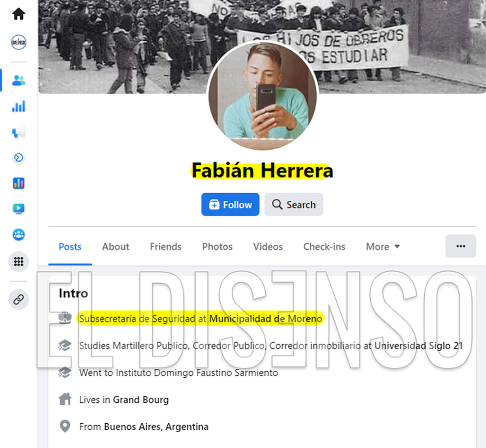Open the people icon in sidebar
Viewport: 486px width, 448px height.
[19, 80]
